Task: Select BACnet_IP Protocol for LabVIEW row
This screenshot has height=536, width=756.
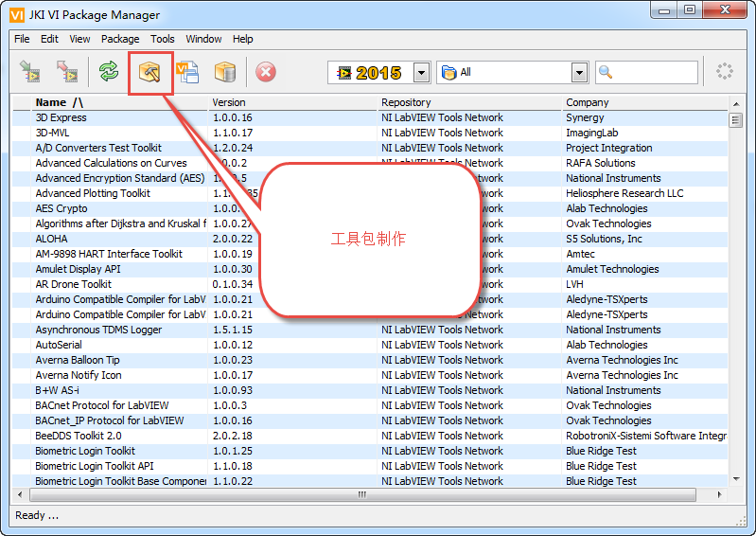Action: click(370, 420)
